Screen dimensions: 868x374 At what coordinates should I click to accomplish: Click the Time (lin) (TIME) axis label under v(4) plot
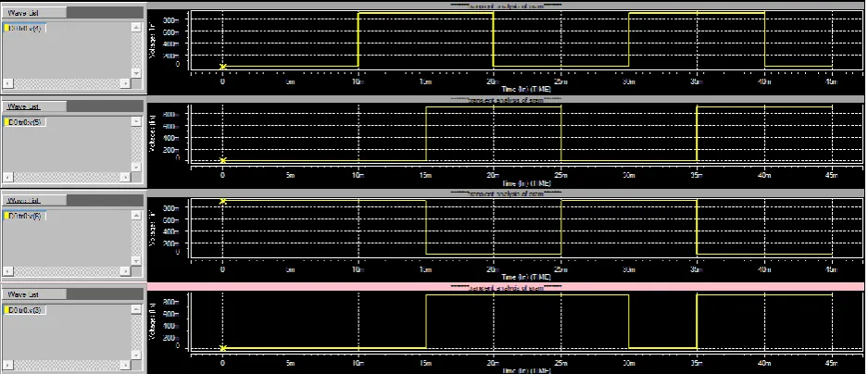526,89
